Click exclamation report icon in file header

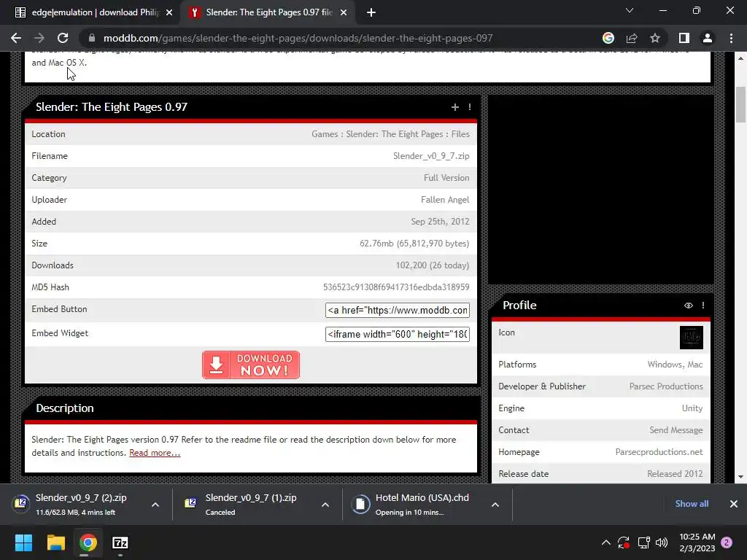coord(470,107)
